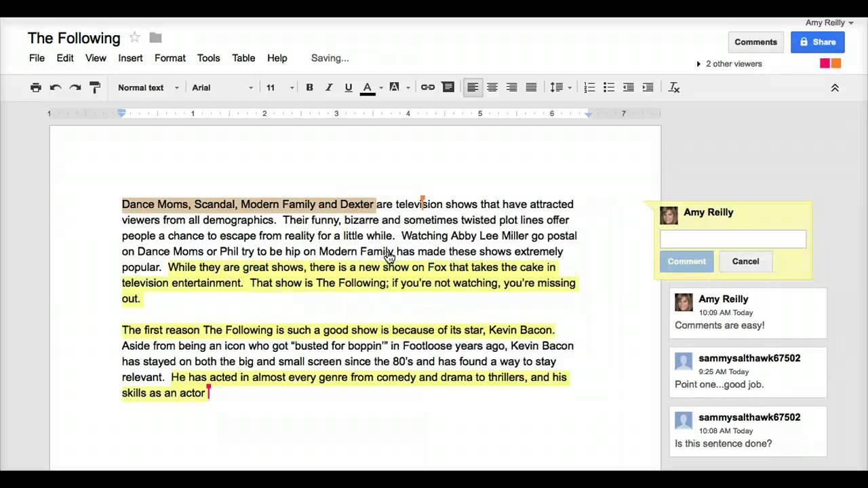Open the Insert menu

[130, 58]
